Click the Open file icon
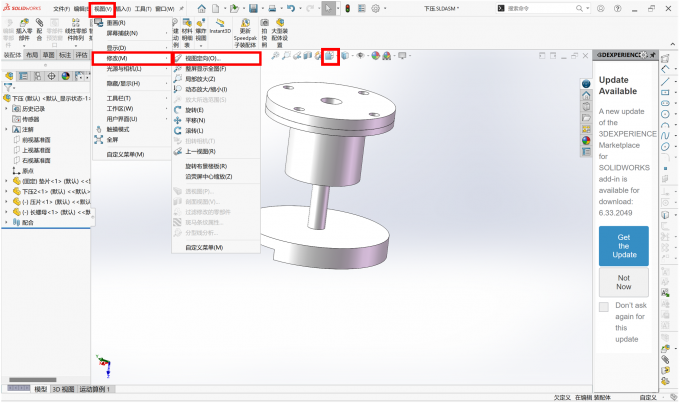 (234, 8)
